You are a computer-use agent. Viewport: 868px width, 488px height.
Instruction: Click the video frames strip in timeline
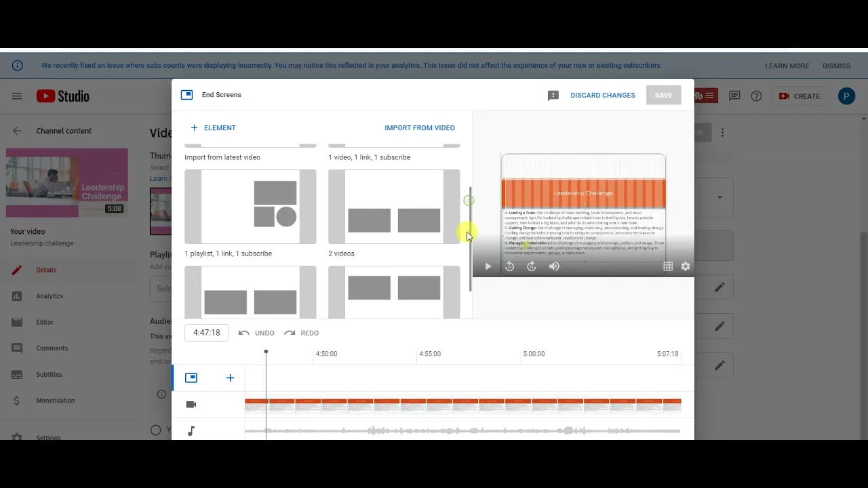(x=462, y=405)
